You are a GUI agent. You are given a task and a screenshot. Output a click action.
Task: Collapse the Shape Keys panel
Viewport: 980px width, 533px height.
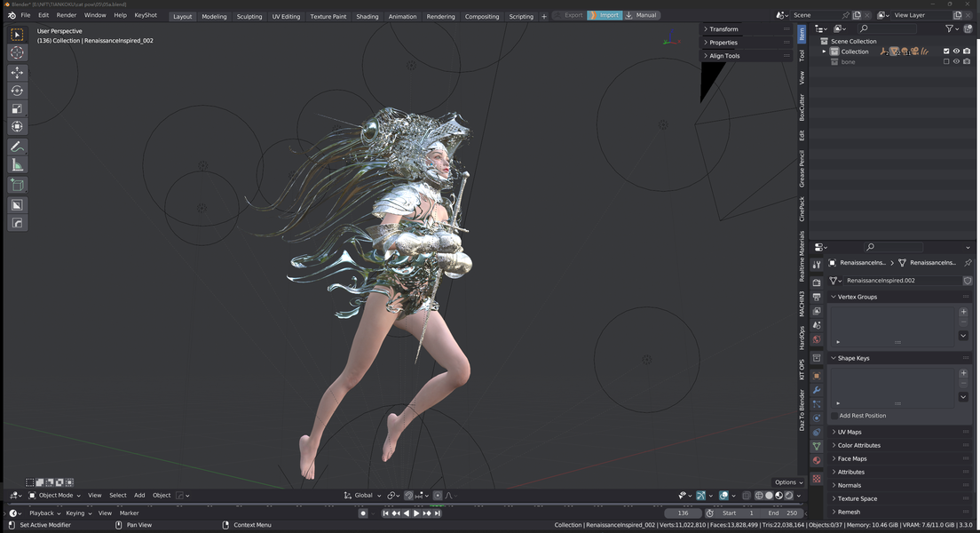click(853, 358)
